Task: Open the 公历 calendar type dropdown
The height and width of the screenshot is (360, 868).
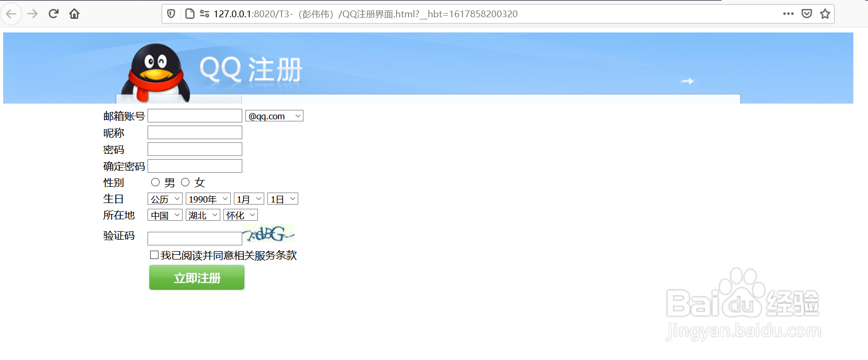Action: [x=165, y=199]
